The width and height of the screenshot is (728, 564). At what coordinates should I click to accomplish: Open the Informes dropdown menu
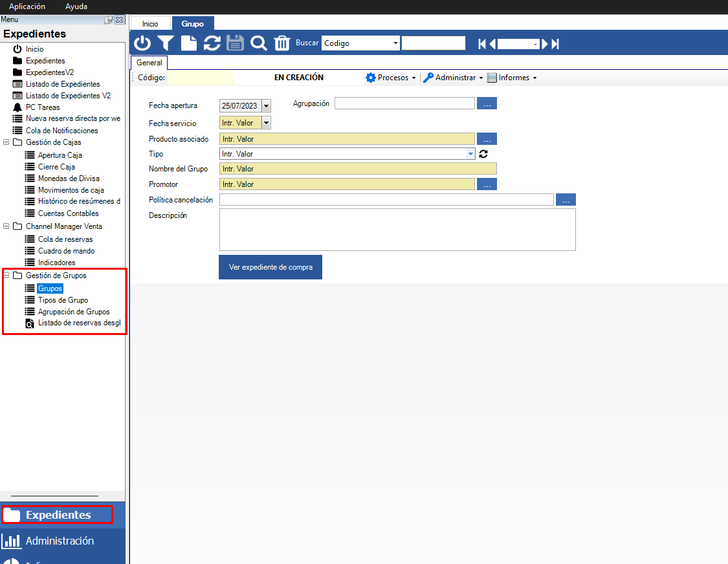click(x=512, y=78)
